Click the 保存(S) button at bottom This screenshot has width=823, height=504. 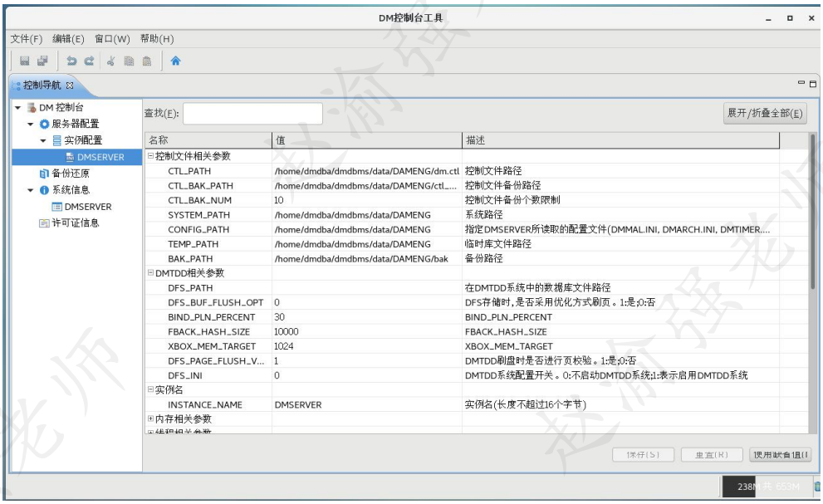point(643,455)
